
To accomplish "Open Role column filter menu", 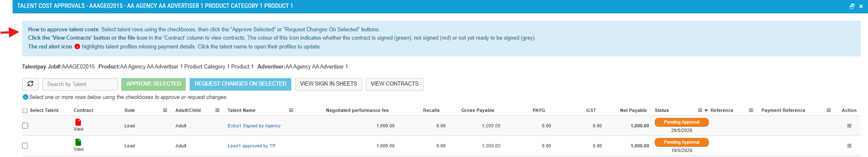I will 165,110.
